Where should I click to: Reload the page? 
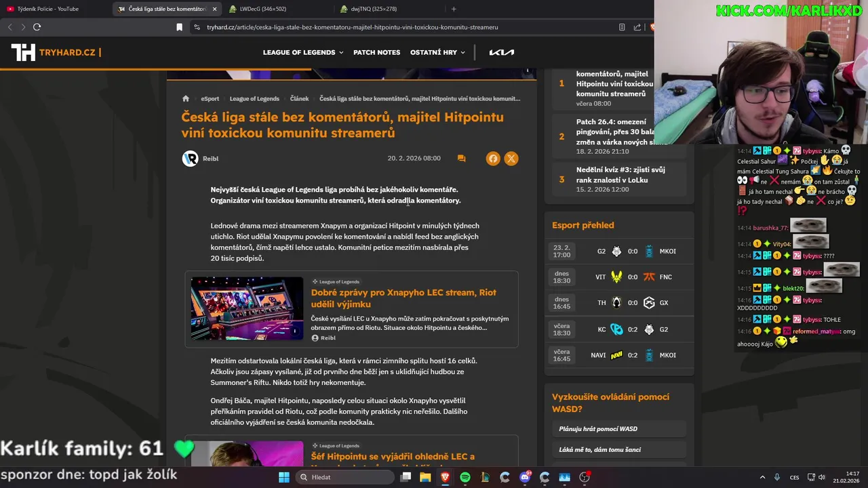37,27
